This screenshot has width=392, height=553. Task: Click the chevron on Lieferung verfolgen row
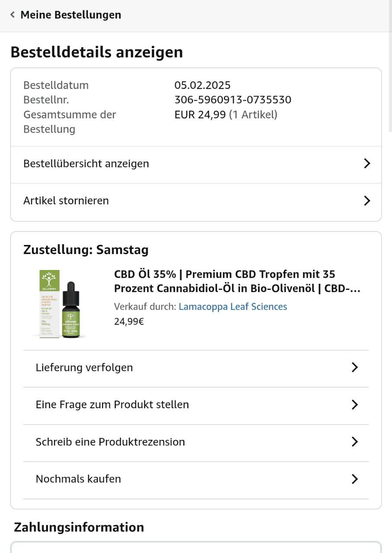[x=355, y=368]
